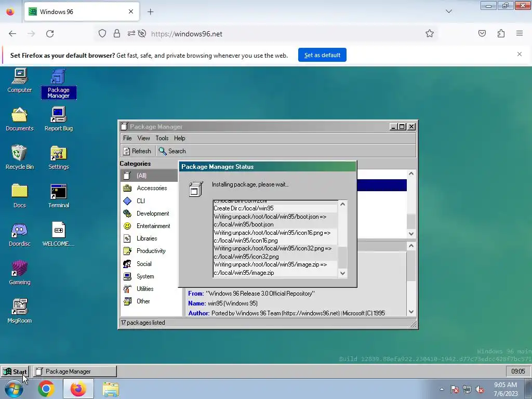Launch the Terminal desktop icon

pos(59,196)
